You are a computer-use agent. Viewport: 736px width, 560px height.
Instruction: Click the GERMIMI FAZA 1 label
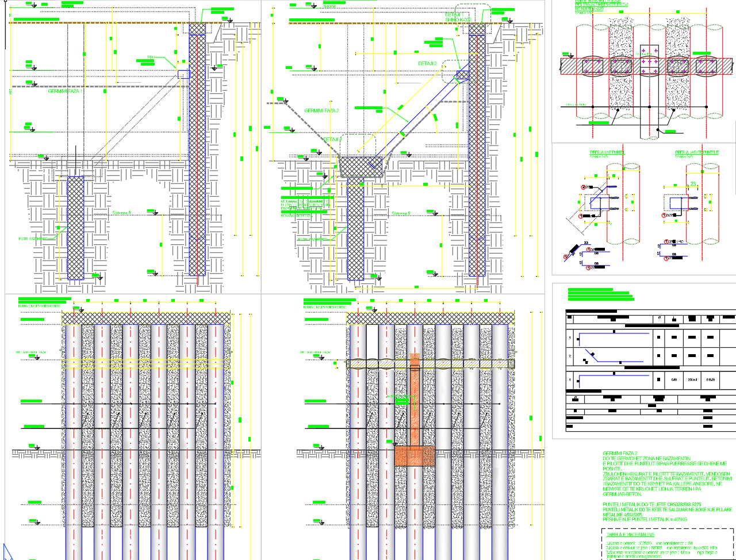(x=65, y=91)
